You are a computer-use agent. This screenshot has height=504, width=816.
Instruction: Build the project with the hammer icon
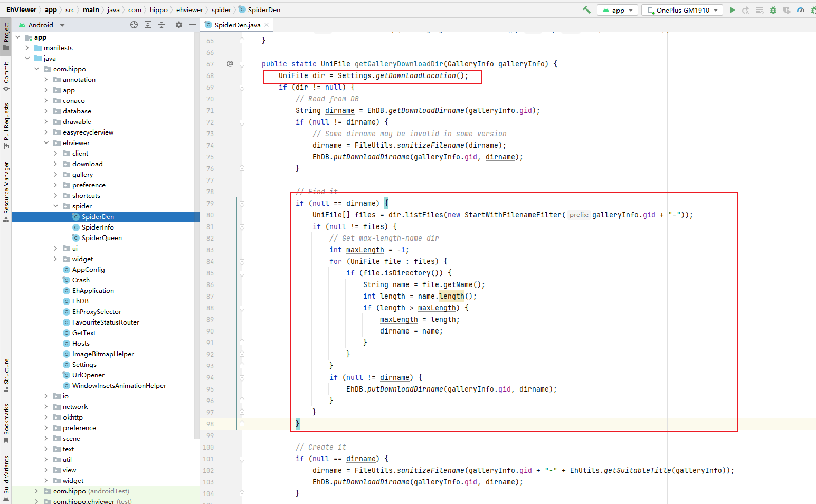586,9
